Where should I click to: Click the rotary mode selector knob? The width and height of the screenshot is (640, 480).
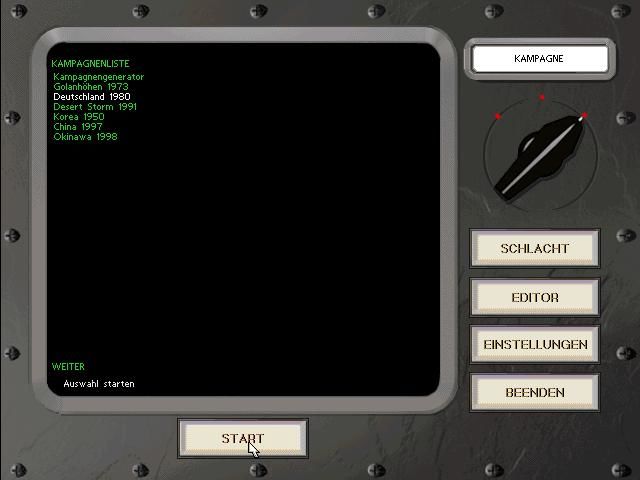point(540,157)
